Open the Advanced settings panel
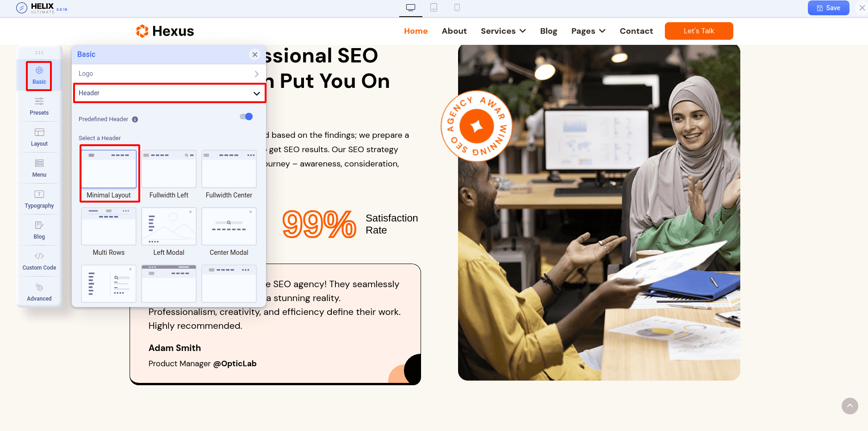The height and width of the screenshot is (431, 868). pos(39,291)
